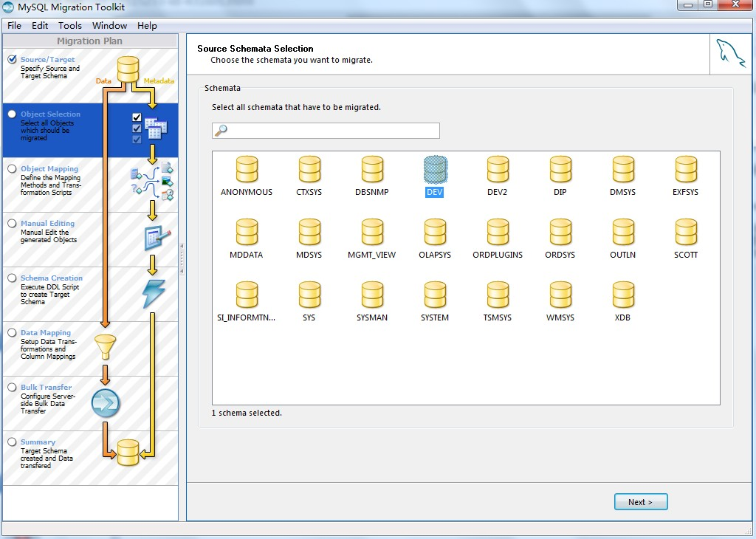Select the WMSYS schema icon
Viewport: 756px width, 539px height.
[x=560, y=295]
